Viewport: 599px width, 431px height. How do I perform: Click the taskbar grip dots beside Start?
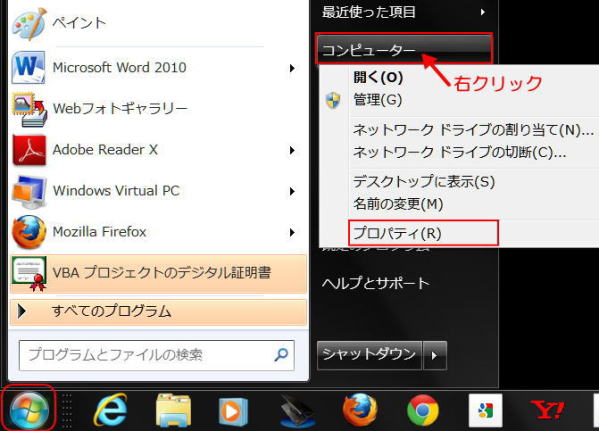point(67,410)
